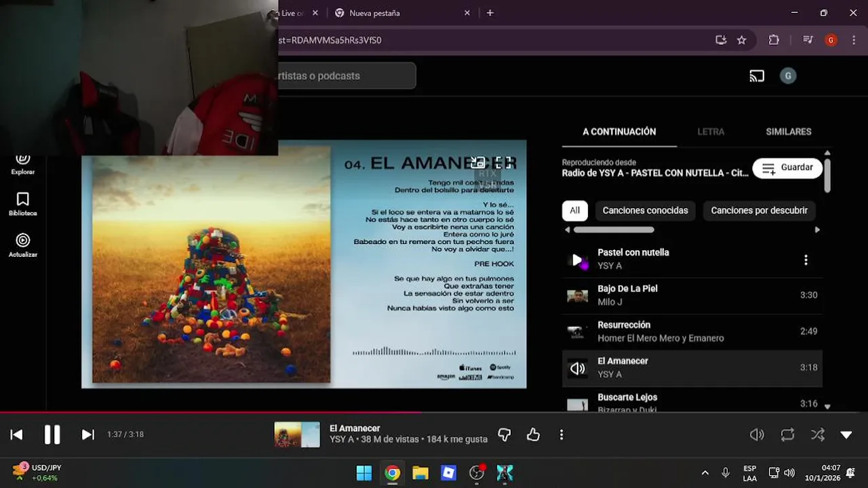Skip to the next track
The height and width of the screenshot is (488, 868).
tap(87, 434)
